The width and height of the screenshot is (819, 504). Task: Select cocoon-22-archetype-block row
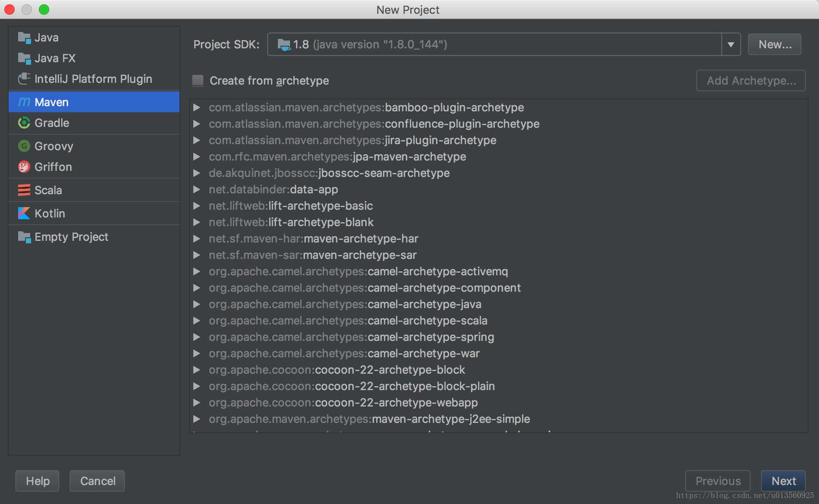point(498,370)
